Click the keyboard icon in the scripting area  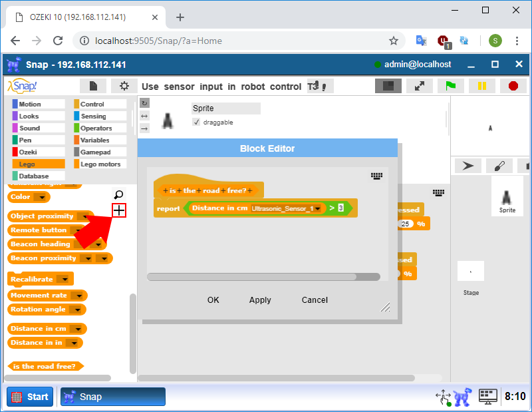pos(438,193)
